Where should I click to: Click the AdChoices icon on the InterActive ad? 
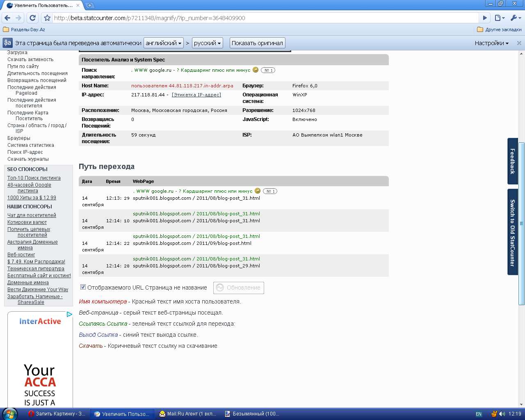point(69,315)
